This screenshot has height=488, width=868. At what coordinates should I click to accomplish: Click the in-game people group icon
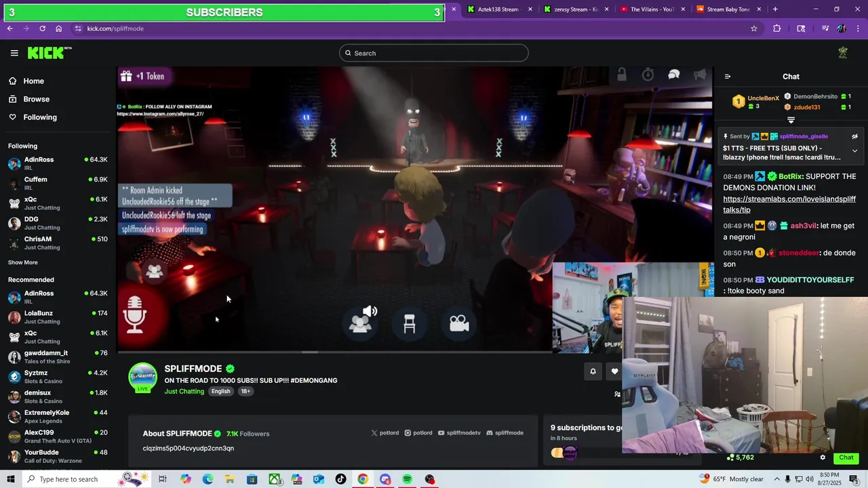click(x=155, y=272)
